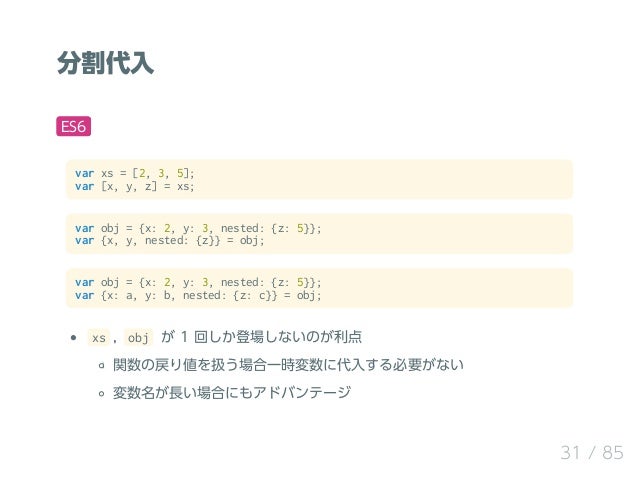Click the main bullet point dot

point(73,338)
